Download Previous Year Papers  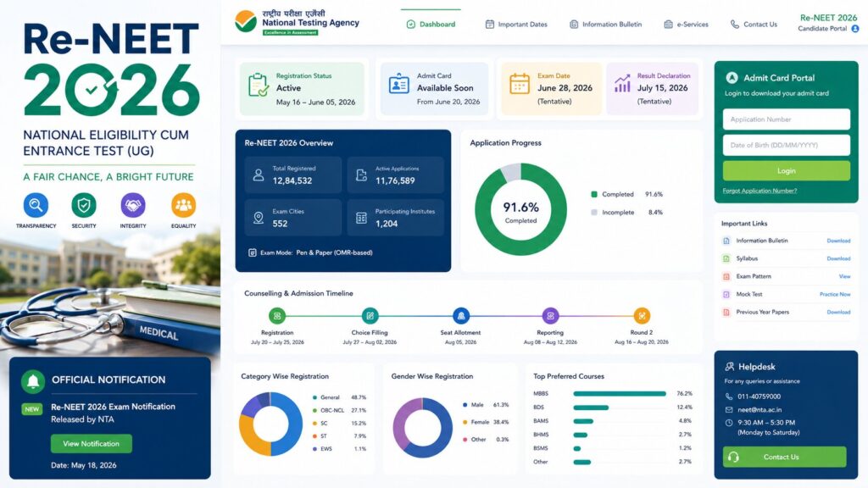click(838, 312)
